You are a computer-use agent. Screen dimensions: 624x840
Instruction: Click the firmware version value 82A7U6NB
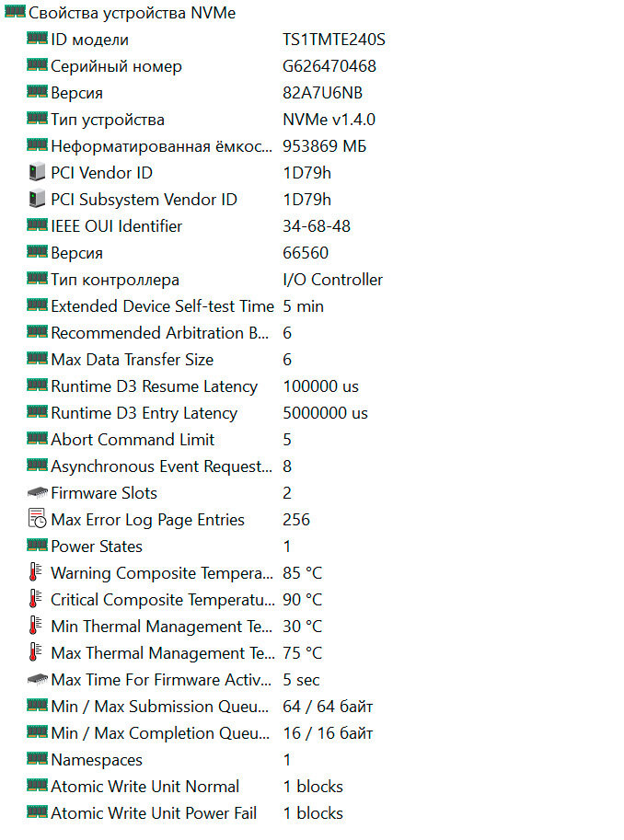pos(323,93)
